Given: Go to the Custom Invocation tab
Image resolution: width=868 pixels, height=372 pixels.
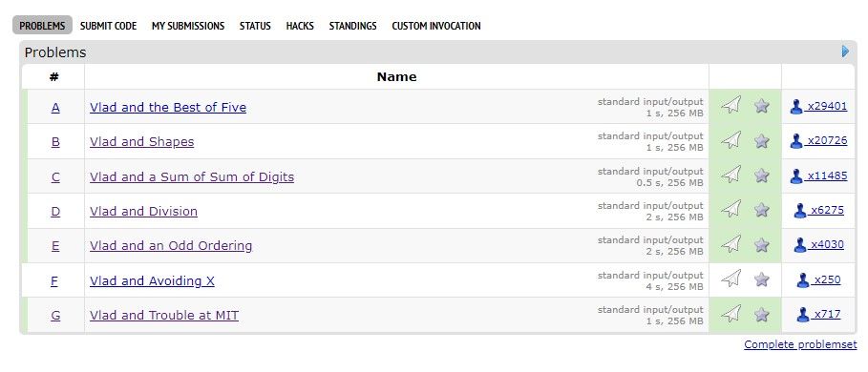Looking at the screenshot, I should click(x=436, y=26).
